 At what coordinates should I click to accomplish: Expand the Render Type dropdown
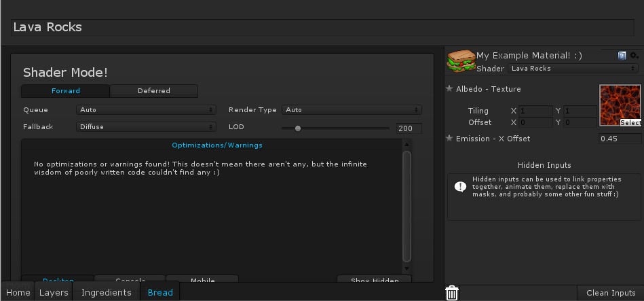(352, 110)
